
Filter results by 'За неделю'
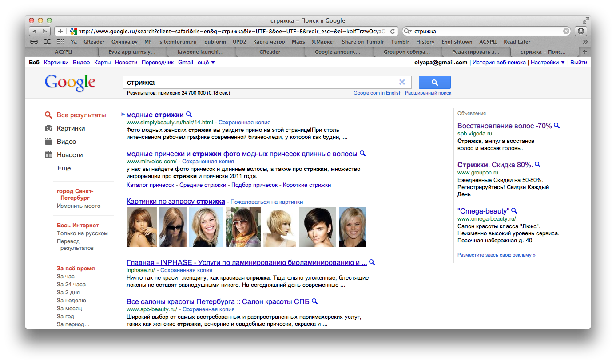(x=72, y=301)
